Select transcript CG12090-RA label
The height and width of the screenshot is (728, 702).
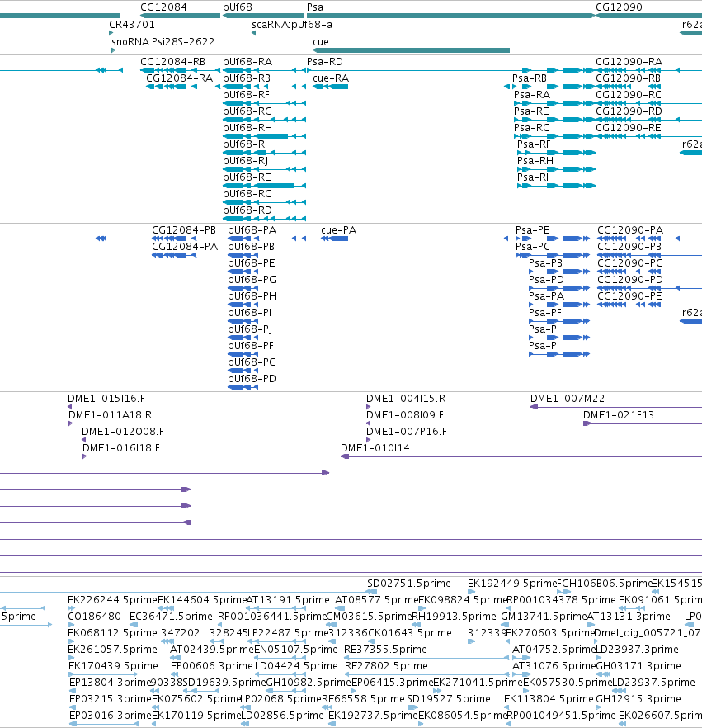pyautogui.click(x=629, y=62)
